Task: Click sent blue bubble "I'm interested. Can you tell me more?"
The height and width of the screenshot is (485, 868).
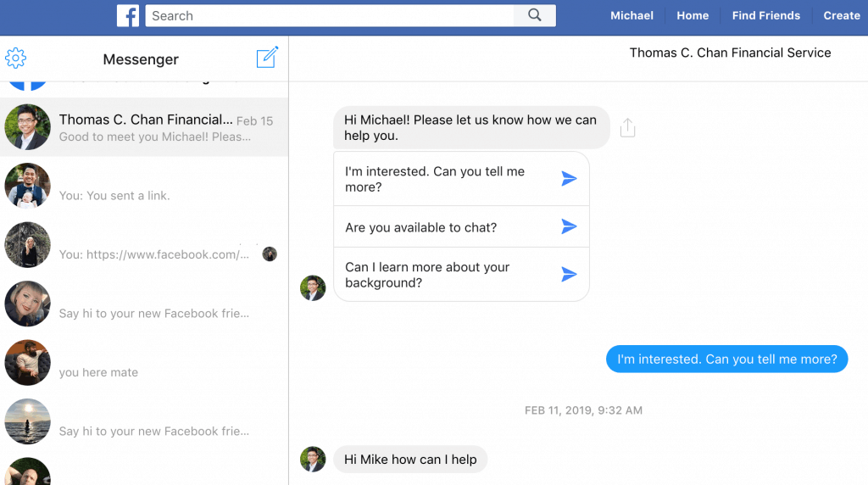Action: click(x=726, y=359)
